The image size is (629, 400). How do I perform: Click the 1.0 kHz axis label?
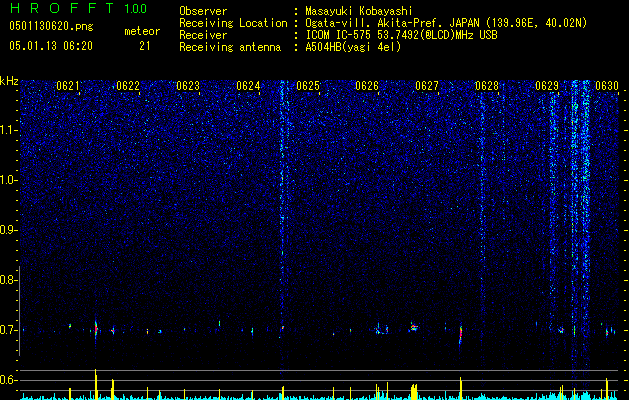pyautogui.click(x=8, y=180)
